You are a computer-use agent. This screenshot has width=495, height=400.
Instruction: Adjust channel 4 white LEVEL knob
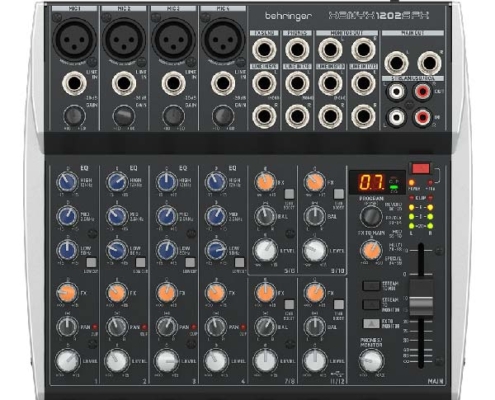(x=216, y=361)
